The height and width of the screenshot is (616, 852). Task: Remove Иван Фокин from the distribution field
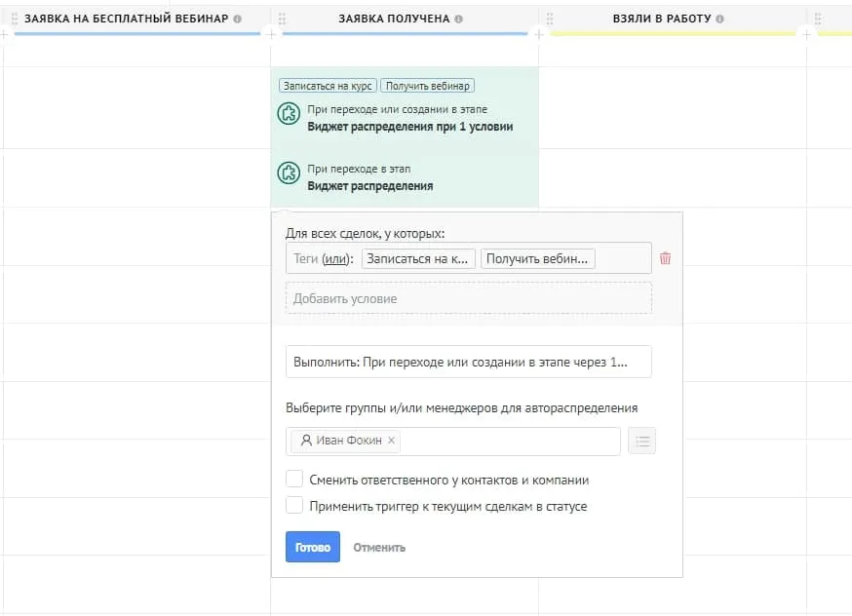(392, 442)
